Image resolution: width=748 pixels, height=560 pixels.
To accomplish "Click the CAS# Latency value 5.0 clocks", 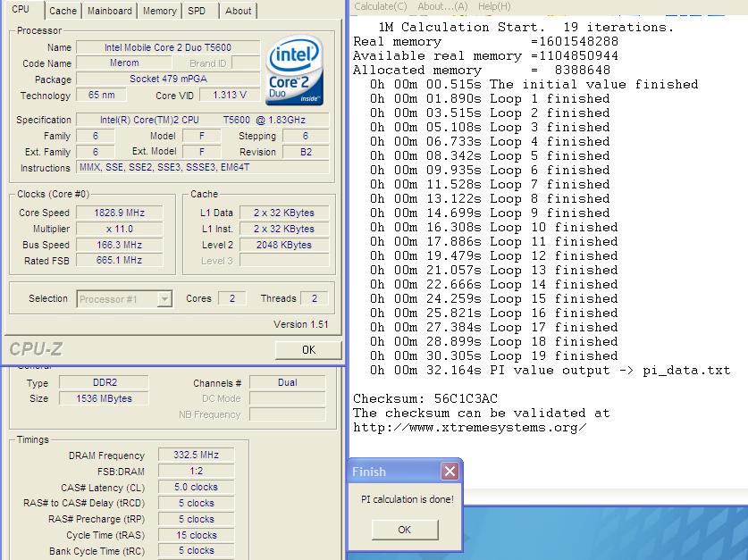I will coord(196,487).
